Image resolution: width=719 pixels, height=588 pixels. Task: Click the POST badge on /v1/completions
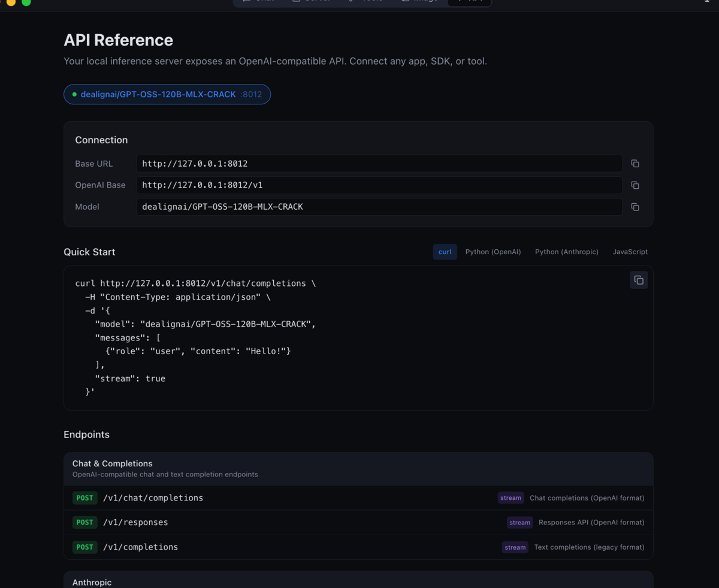click(84, 547)
